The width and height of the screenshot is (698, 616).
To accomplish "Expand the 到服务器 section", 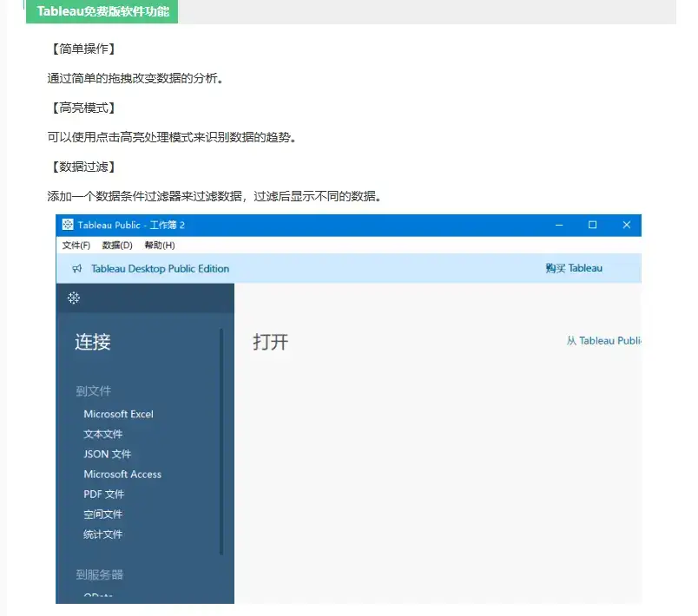I will point(102,573).
